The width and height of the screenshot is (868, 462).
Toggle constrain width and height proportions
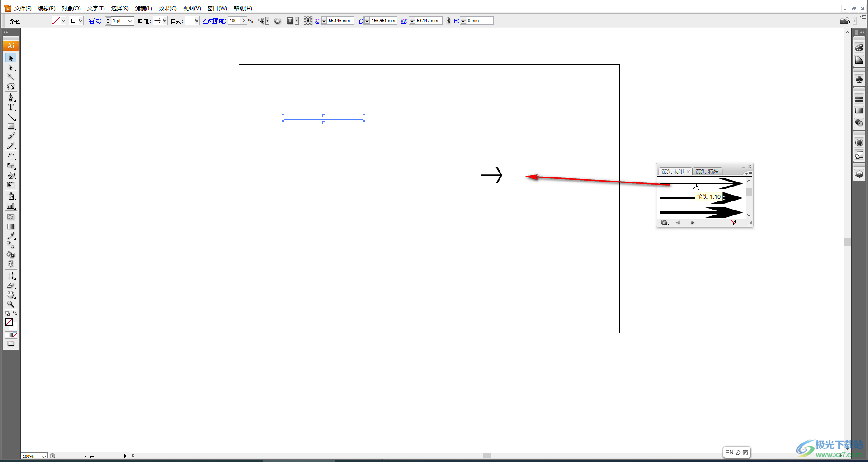pyautogui.click(x=448, y=21)
